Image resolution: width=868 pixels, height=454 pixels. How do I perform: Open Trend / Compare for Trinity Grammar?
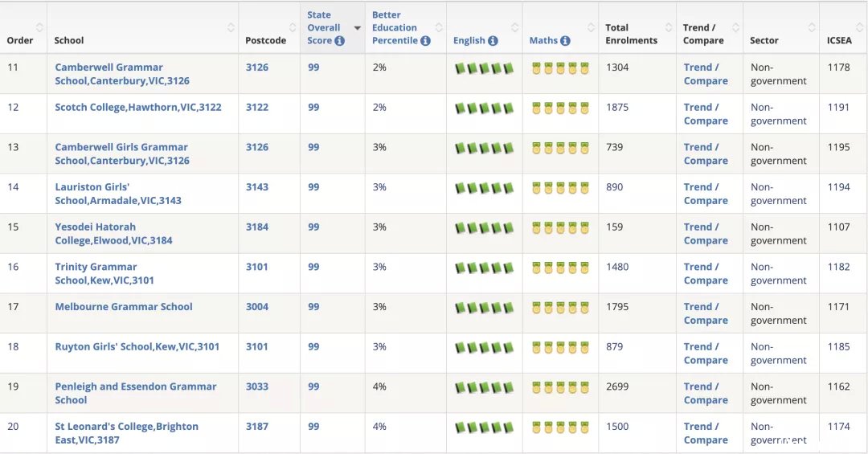tap(706, 273)
